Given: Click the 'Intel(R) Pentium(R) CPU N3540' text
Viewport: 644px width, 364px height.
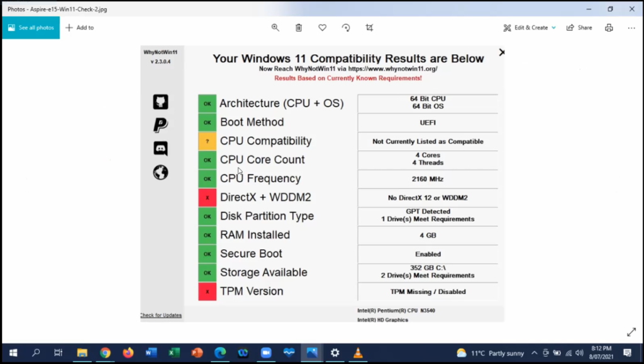Looking at the screenshot, I should click(396, 310).
